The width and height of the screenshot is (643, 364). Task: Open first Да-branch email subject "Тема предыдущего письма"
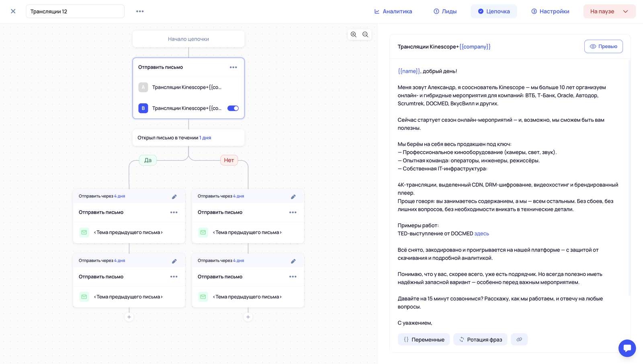(x=128, y=232)
